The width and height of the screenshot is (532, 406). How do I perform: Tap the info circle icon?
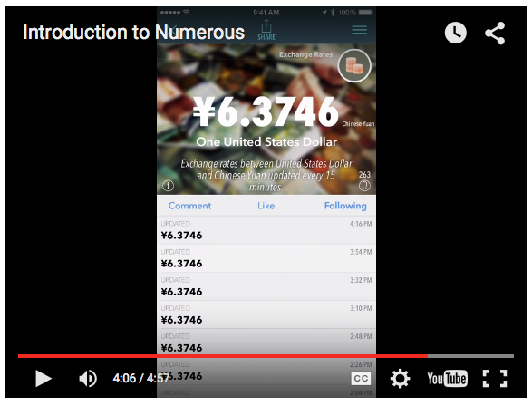point(168,186)
